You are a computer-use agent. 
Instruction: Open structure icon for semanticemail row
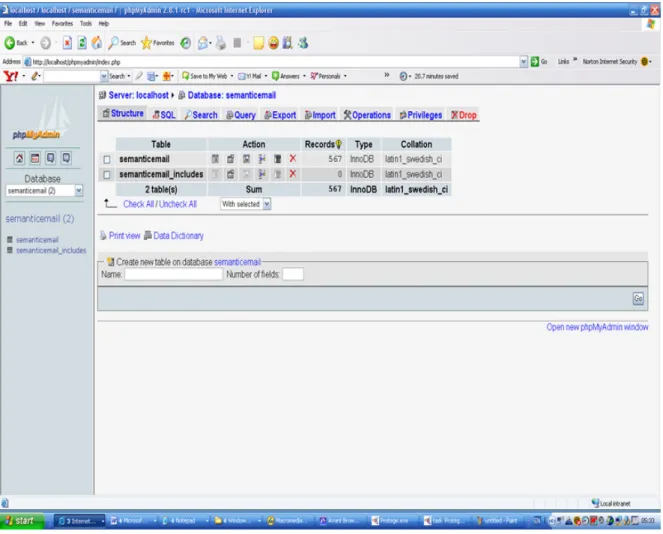click(x=231, y=159)
